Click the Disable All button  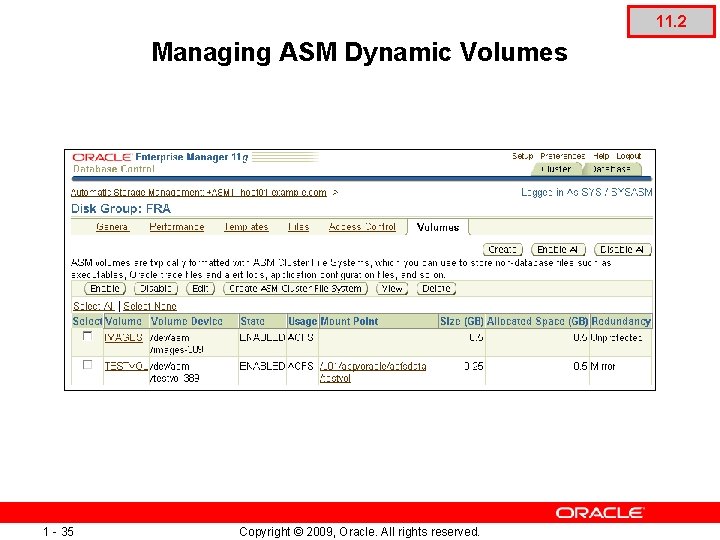(623, 249)
